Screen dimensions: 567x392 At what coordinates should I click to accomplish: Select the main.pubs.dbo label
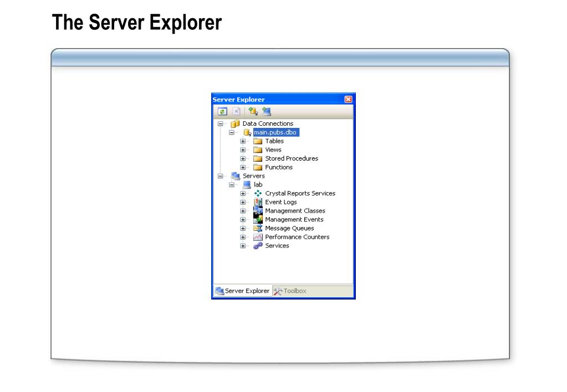point(275,132)
